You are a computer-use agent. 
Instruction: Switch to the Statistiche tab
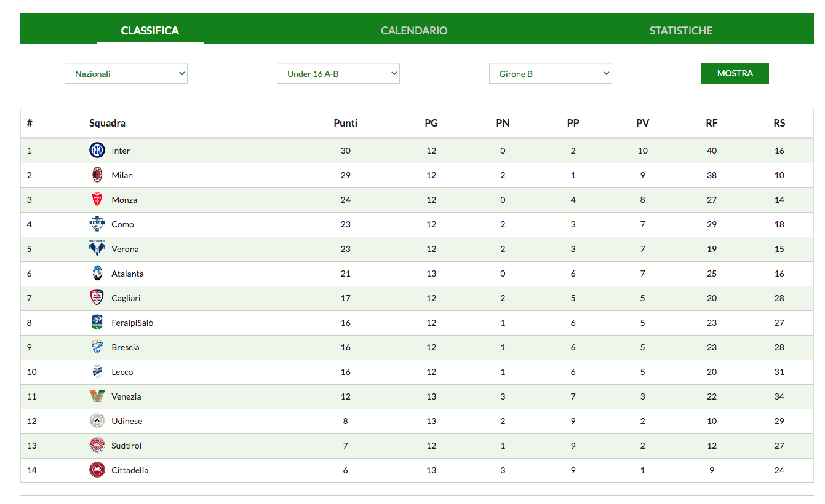681,30
